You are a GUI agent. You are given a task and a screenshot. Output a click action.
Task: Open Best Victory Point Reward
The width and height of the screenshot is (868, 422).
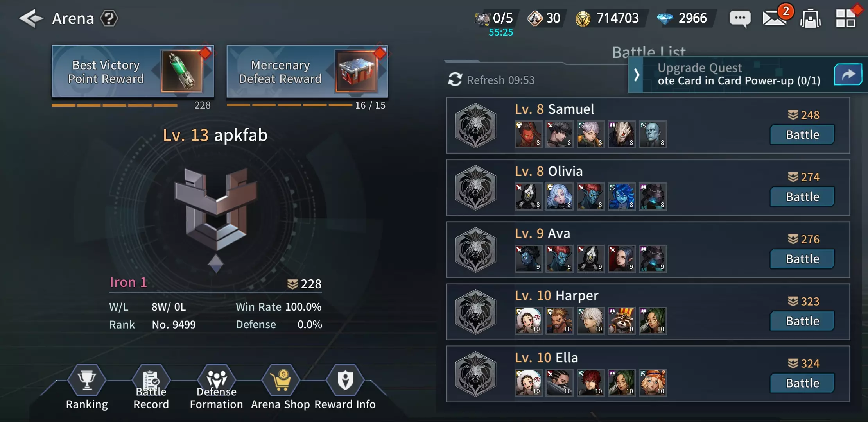(133, 71)
